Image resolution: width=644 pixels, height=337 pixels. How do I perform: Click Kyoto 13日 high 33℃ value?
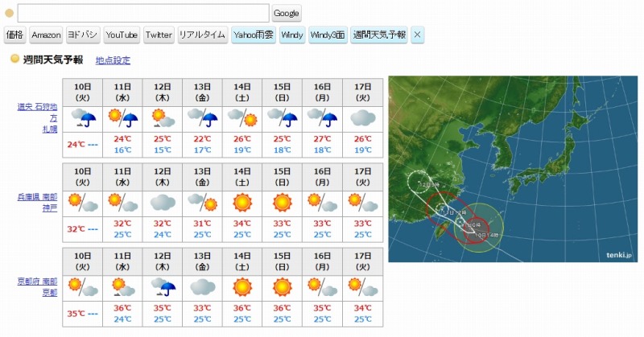203,308
